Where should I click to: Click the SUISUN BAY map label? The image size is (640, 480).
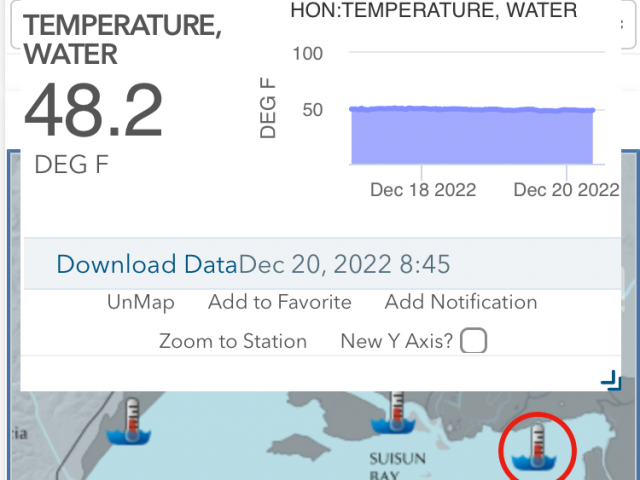pos(397,466)
